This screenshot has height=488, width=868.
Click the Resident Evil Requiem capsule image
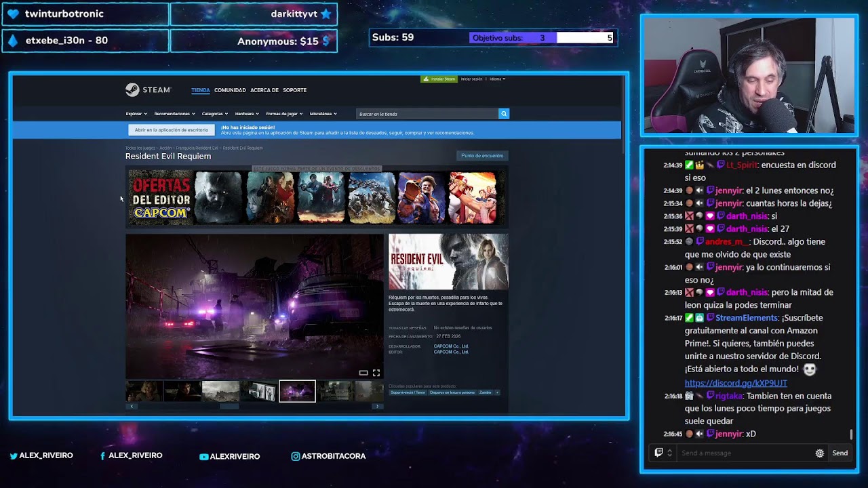point(448,262)
